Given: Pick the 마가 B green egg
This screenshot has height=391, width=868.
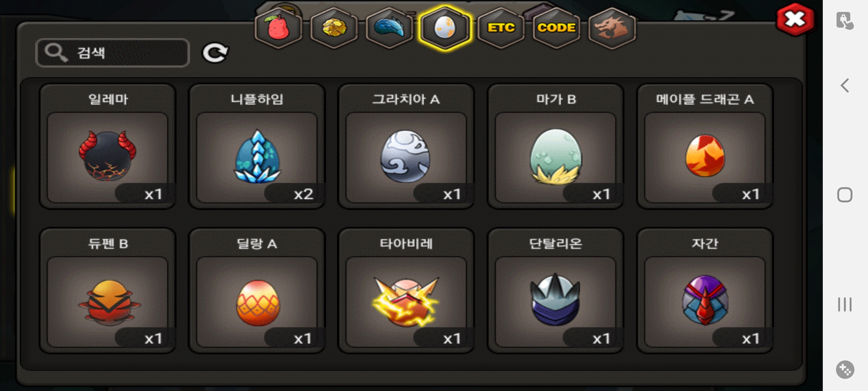Looking at the screenshot, I should [x=556, y=146].
